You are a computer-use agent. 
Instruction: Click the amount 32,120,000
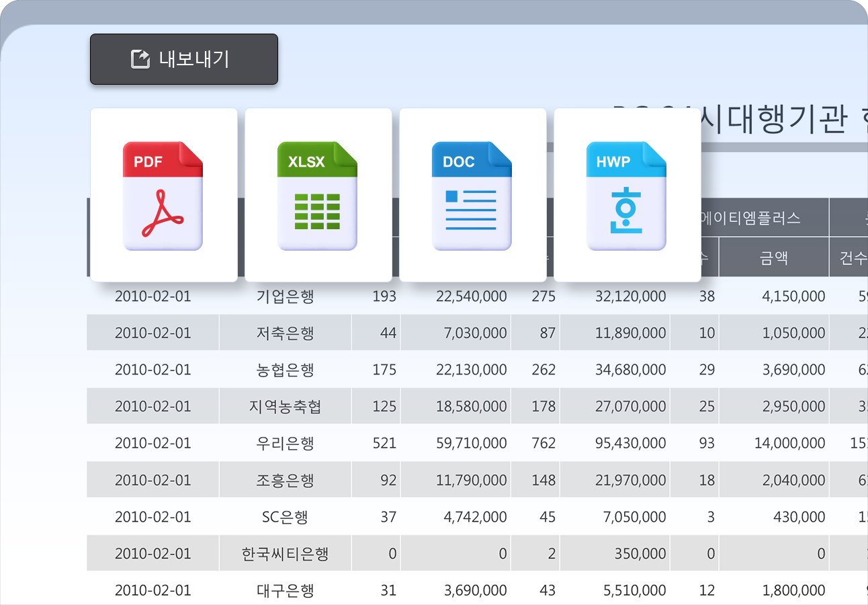tap(631, 296)
